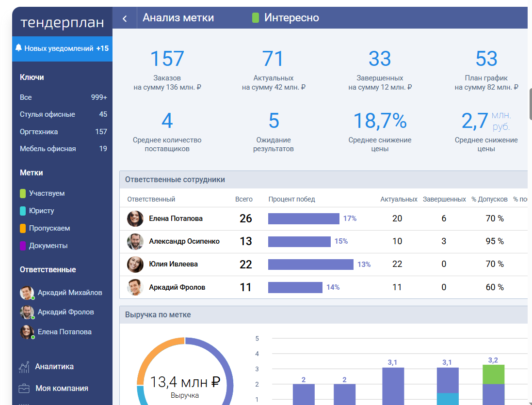Image resolution: width=532 pixels, height=405 pixels.
Task: Click the 17% win bar for Елена Потапова
Action: tap(304, 218)
